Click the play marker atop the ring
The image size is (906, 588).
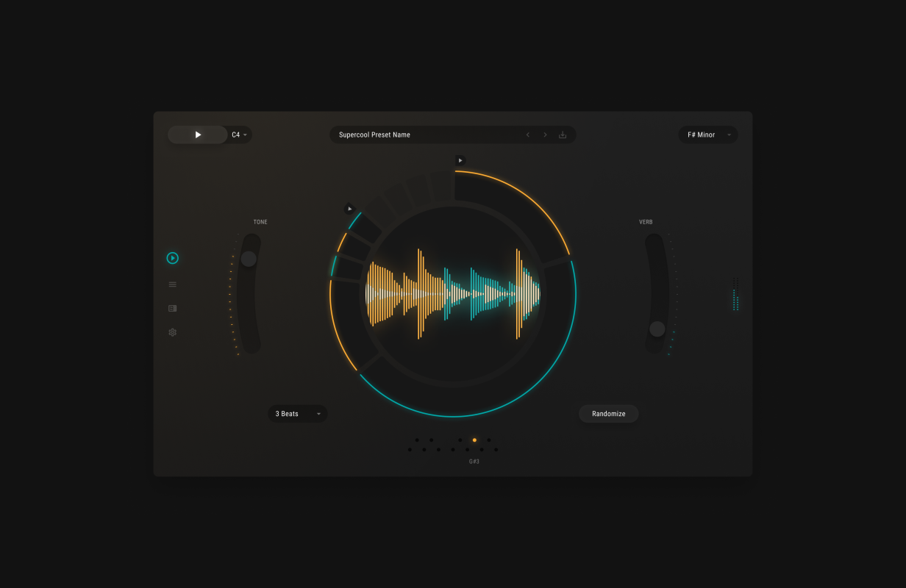click(x=460, y=160)
